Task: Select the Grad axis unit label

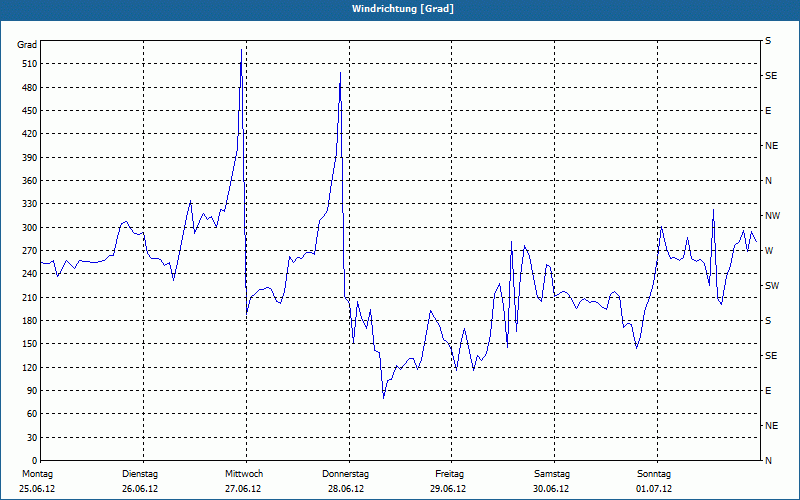Action: (27, 45)
